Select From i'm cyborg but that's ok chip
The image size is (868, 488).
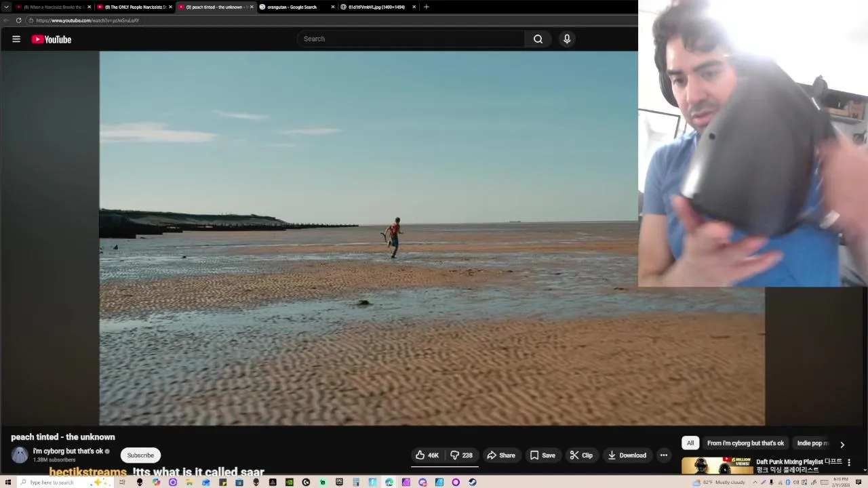coord(745,443)
